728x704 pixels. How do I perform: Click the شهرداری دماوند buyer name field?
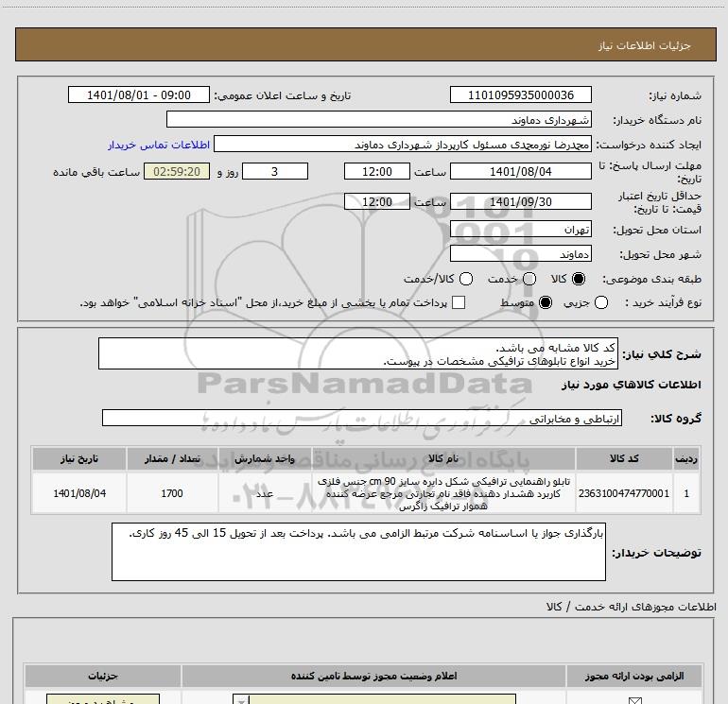[379, 119]
